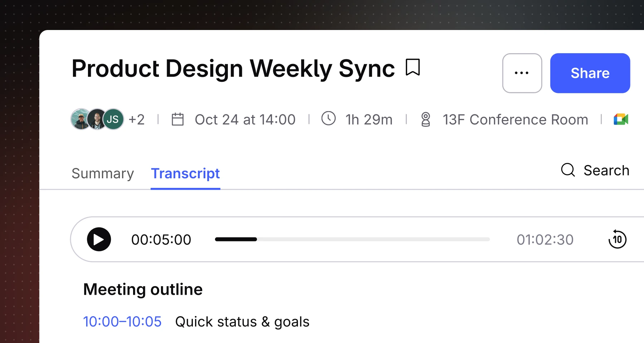644x343 pixels.
Task: Click the clock icon next to 1h 29m
Action: click(328, 119)
